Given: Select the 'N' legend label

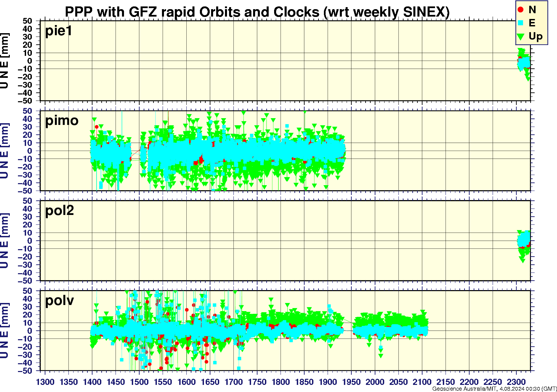Looking at the screenshot, I should point(532,10).
